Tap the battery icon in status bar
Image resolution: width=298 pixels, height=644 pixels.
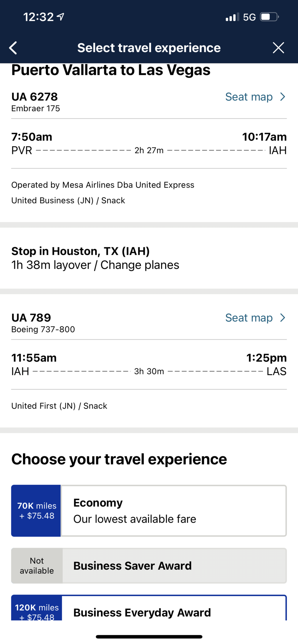click(269, 17)
